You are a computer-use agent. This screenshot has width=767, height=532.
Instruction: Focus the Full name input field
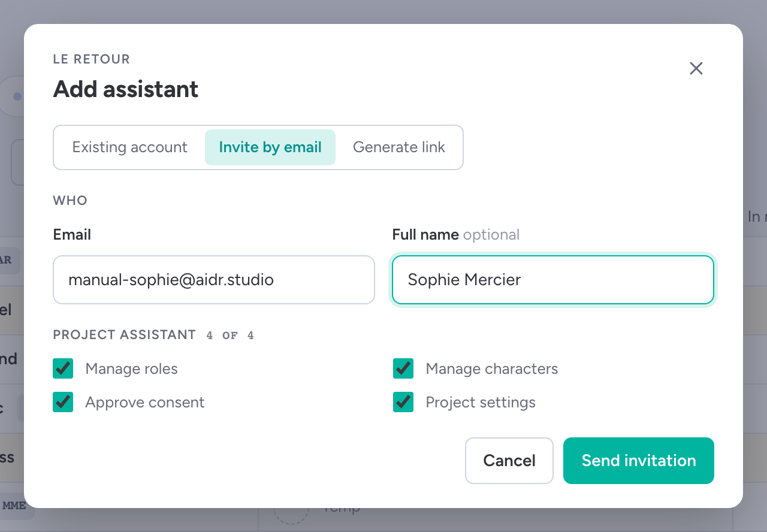(553, 280)
